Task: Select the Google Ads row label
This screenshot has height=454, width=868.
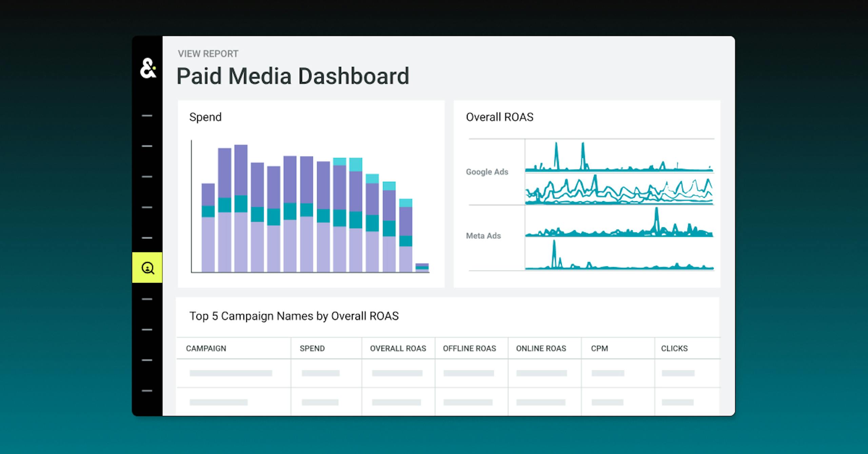Action: pos(487,172)
